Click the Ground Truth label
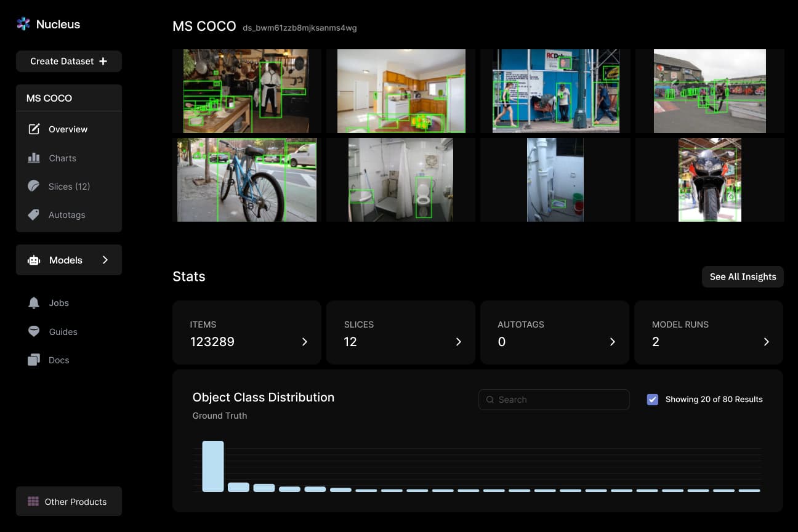 [220, 416]
